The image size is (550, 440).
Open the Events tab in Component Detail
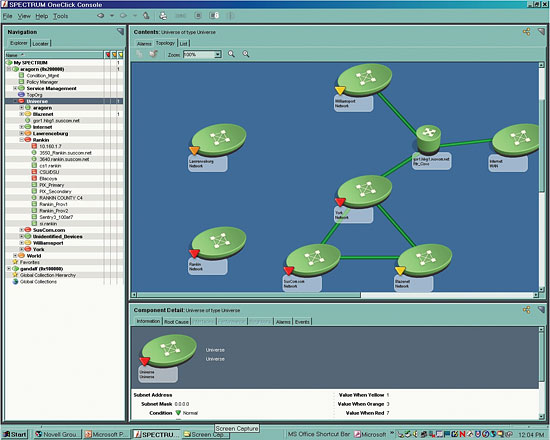pos(302,322)
